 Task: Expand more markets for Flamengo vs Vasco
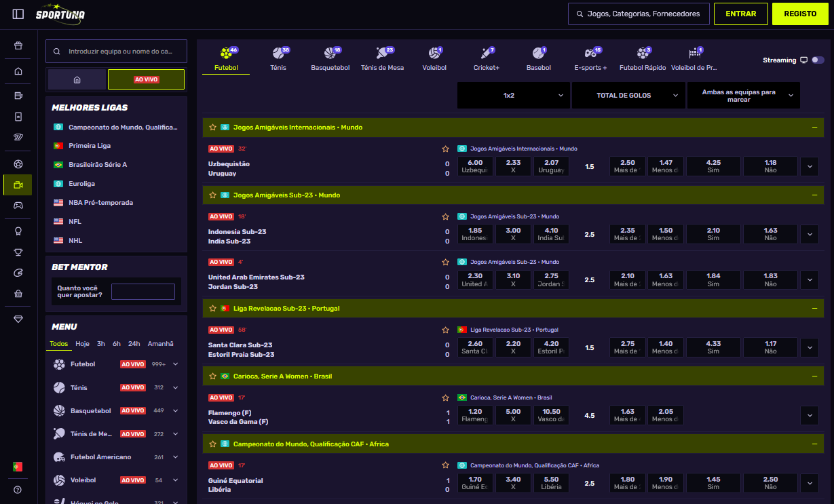[810, 415]
